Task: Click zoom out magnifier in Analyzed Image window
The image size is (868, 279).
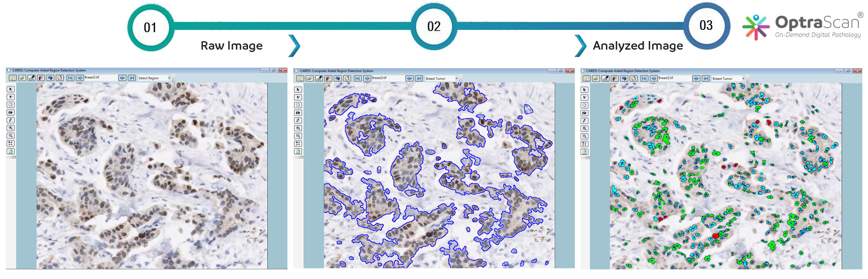Action: [584, 136]
